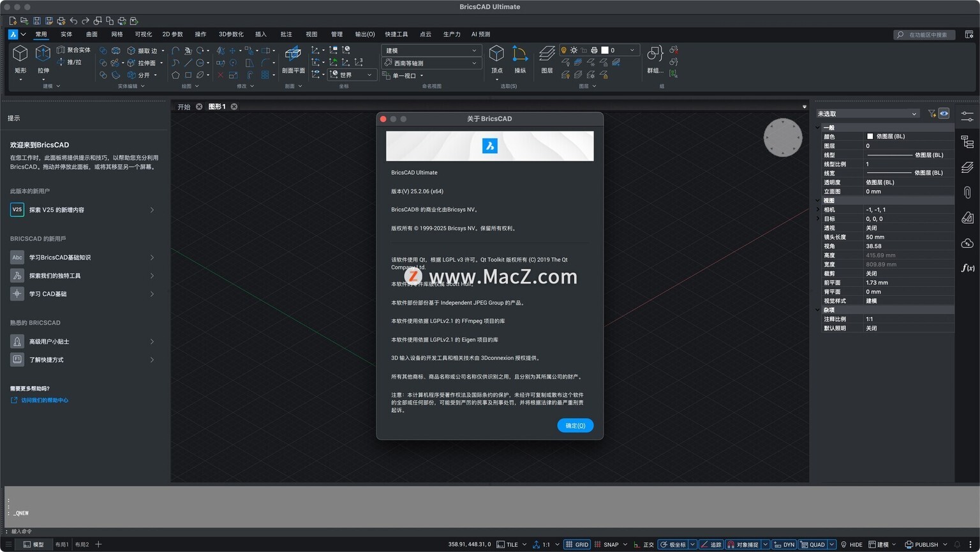The width and height of the screenshot is (980, 552).
Task: Click the print icon in quick access toolbar
Action: (61, 21)
